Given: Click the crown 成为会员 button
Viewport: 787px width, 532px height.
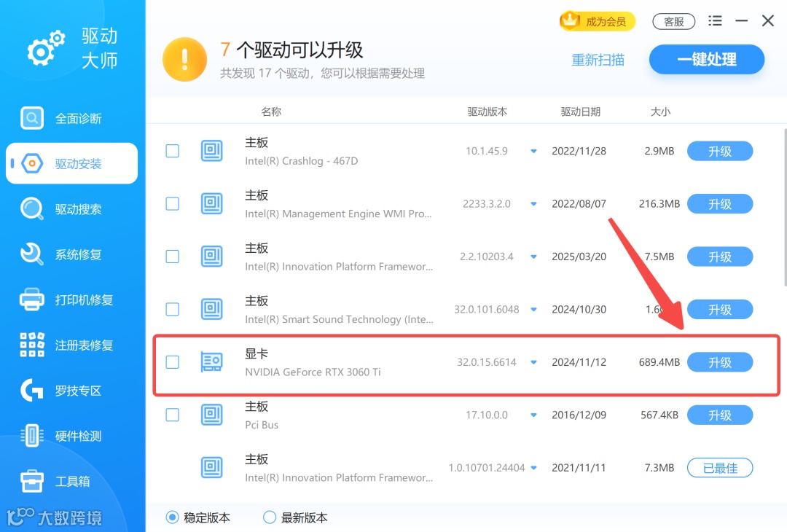Looking at the screenshot, I should tap(598, 21).
